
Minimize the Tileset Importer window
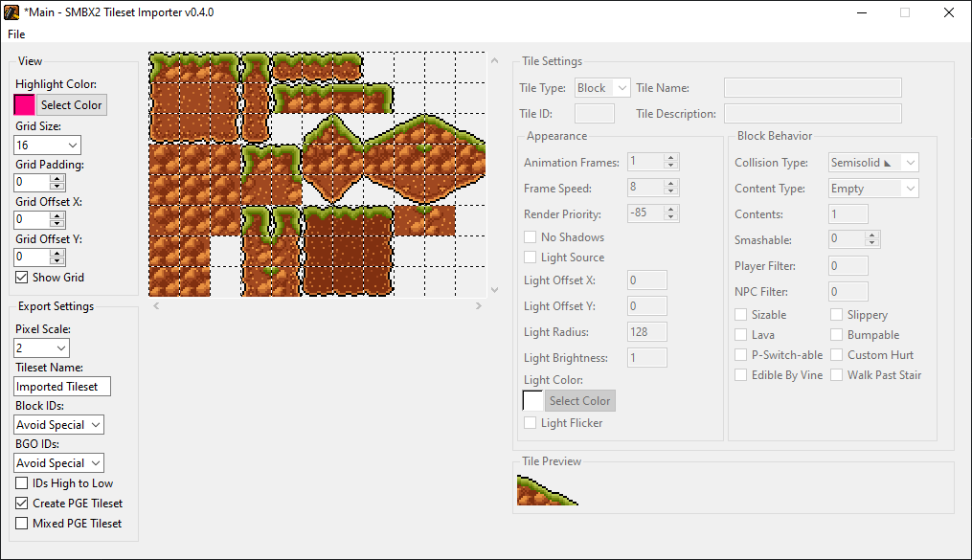[x=861, y=12]
